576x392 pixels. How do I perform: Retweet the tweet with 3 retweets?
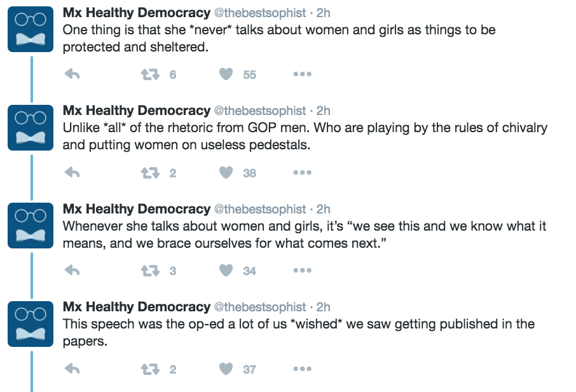click(150, 271)
